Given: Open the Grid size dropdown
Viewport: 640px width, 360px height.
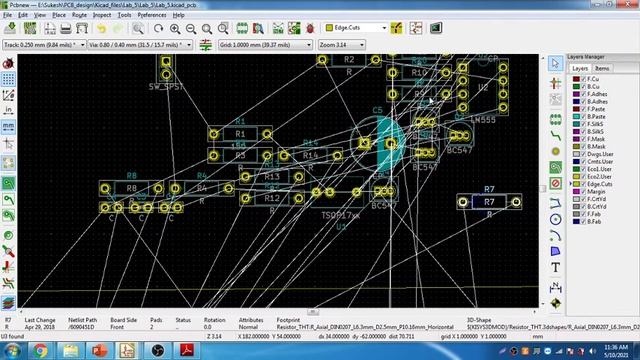Looking at the screenshot, I should click(x=265, y=45).
